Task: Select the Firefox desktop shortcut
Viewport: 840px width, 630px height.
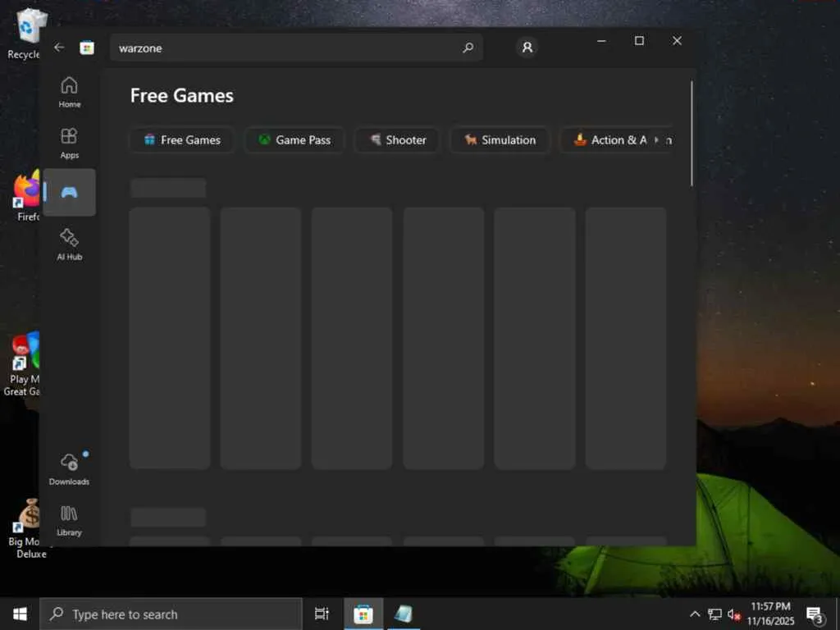Action: tap(27, 196)
